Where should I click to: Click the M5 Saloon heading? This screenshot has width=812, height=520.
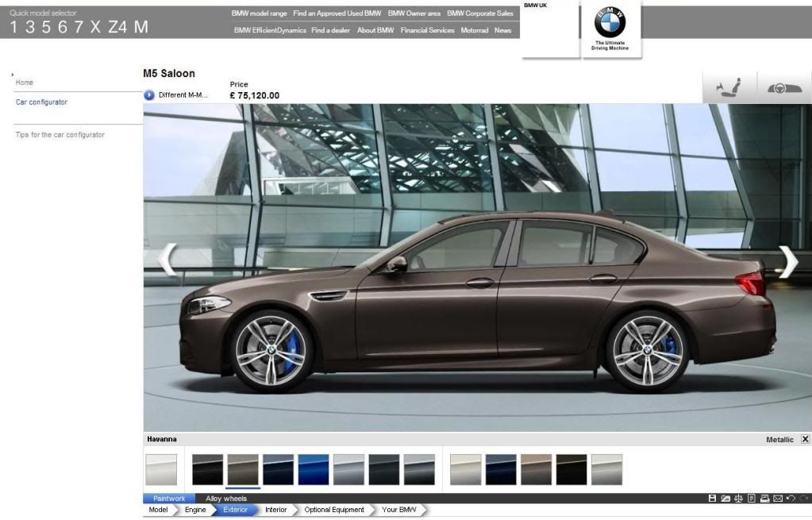tap(169, 74)
